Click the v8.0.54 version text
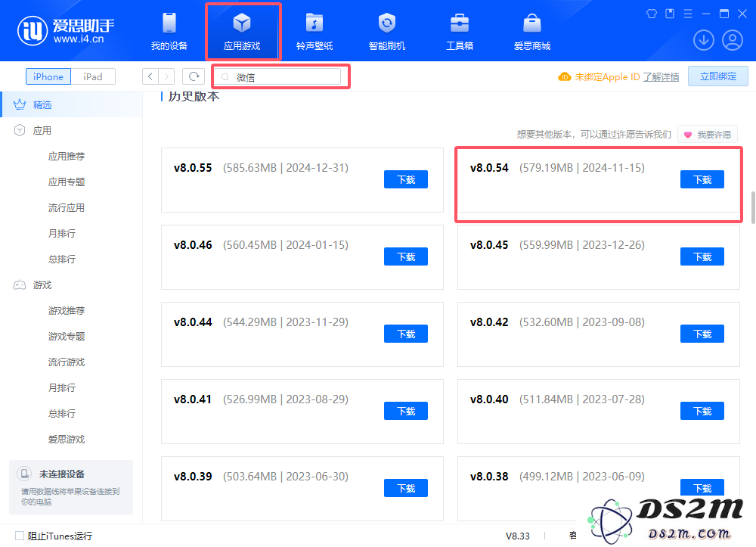The width and height of the screenshot is (756, 547). point(489,168)
